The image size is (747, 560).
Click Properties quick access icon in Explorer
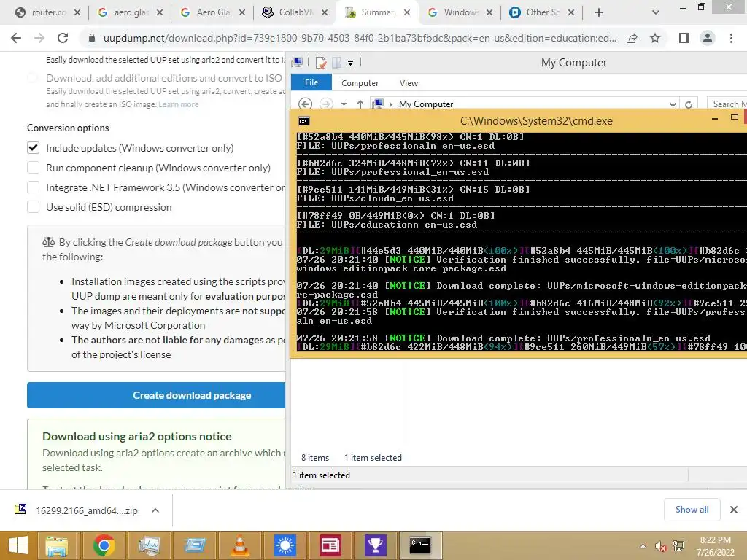click(321, 63)
